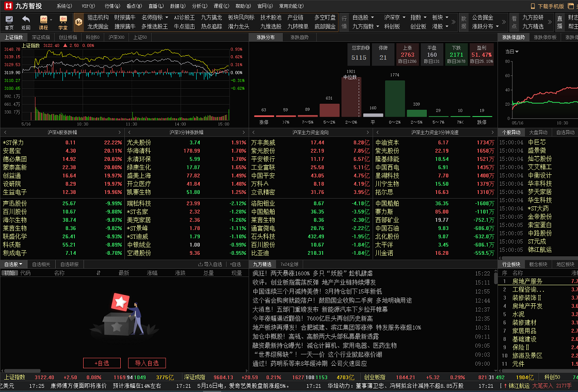The image size is (578, 392).
Task: Click the watchlist horizontal scrollbar
Action: pos(21,371)
